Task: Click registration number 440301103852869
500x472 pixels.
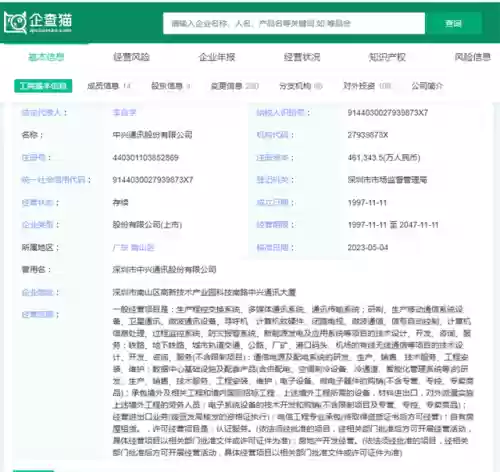Action: click(x=146, y=157)
